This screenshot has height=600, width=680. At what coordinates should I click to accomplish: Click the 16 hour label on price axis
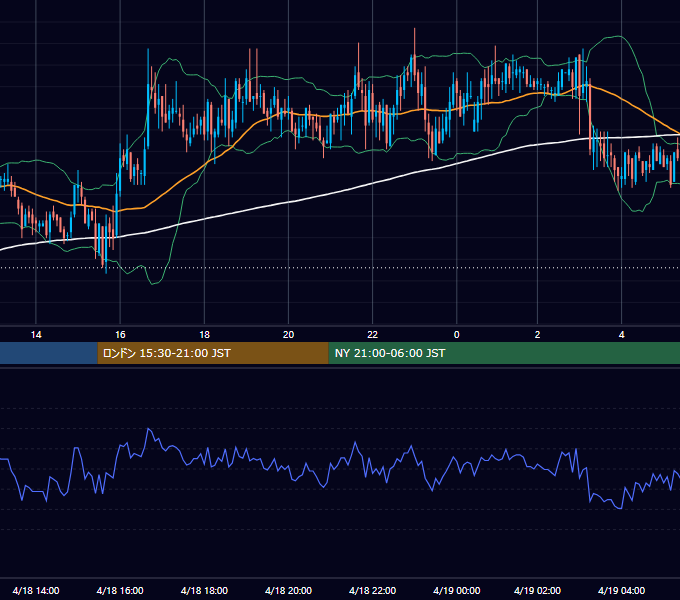click(x=120, y=335)
